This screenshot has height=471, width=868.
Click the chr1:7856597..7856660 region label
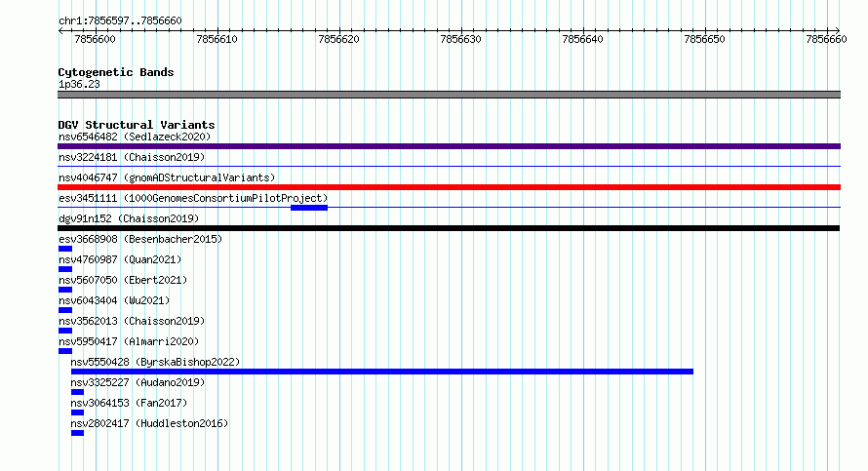(x=120, y=20)
